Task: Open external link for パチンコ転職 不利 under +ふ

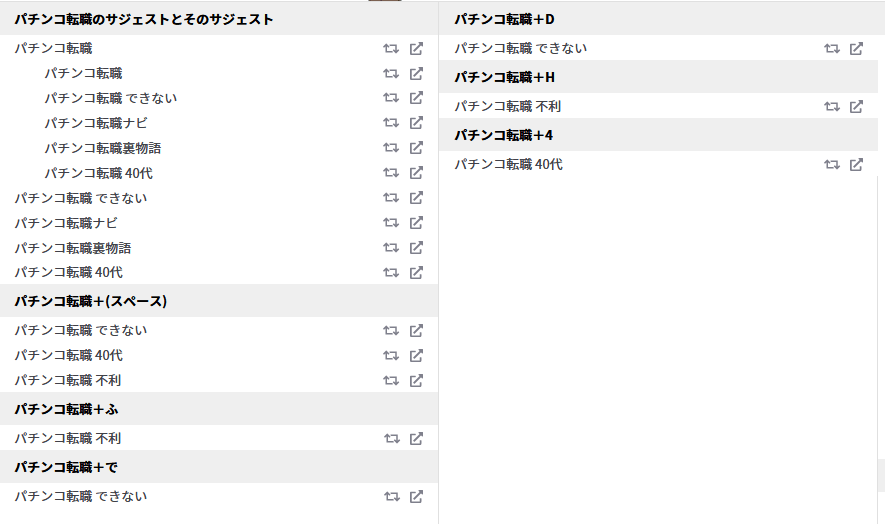Action: click(416, 438)
